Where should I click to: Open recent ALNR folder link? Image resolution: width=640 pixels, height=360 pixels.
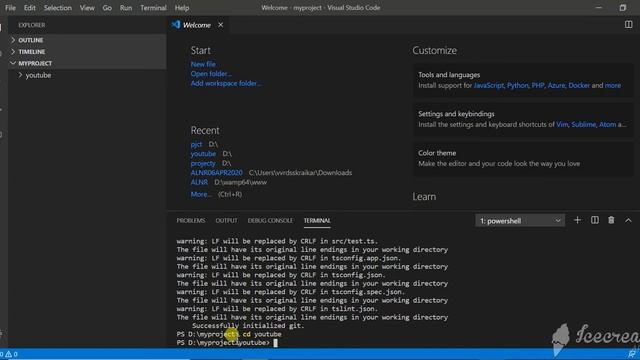(x=199, y=182)
